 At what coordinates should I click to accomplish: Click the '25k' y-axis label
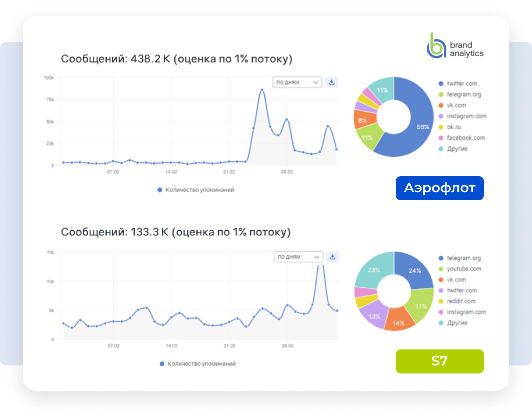point(50,144)
